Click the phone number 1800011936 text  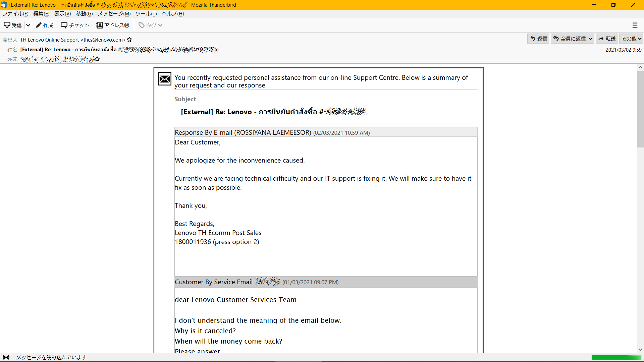point(193,242)
